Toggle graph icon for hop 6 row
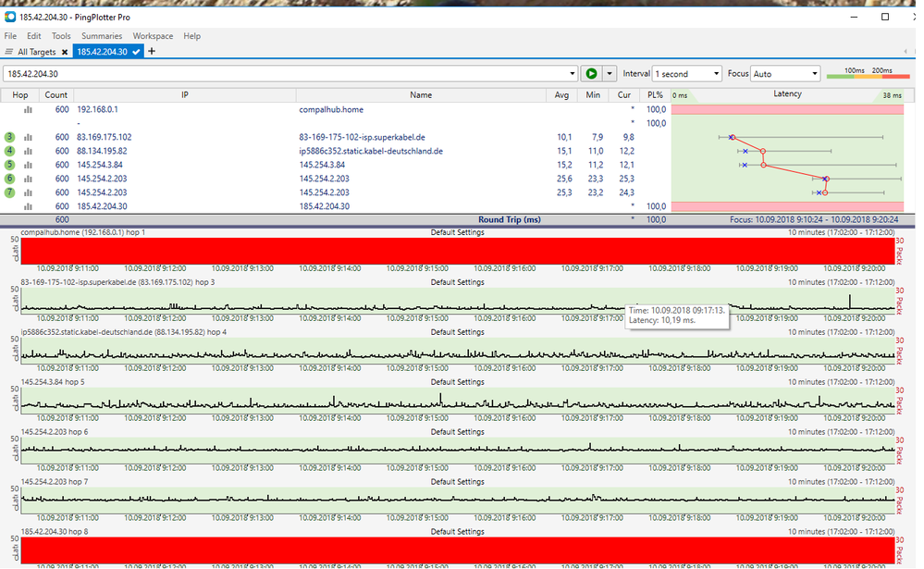 click(28, 179)
